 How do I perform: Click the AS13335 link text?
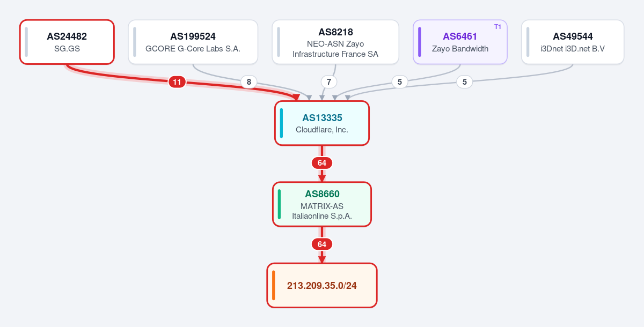point(322,118)
